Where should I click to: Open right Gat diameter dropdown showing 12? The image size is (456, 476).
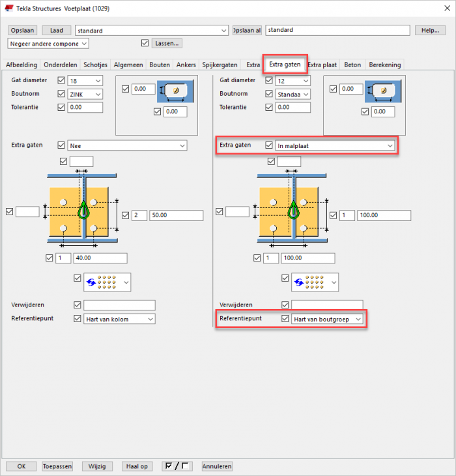click(292, 81)
